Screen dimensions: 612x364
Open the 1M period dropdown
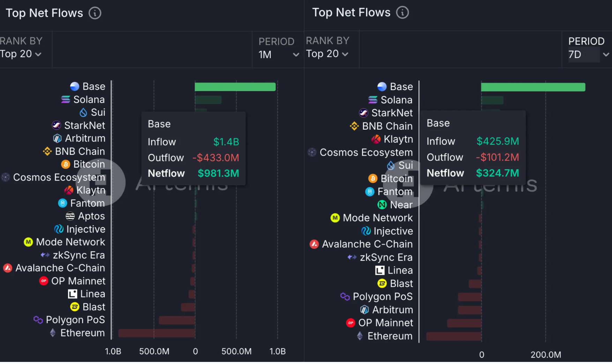278,55
